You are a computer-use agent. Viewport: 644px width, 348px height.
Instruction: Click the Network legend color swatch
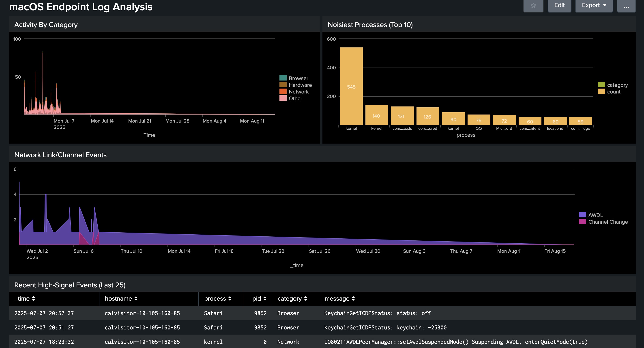[283, 92]
